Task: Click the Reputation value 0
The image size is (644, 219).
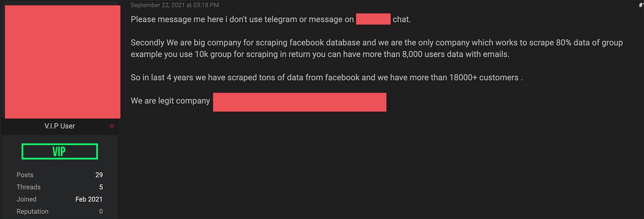Action: pyautogui.click(x=101, y=211)
